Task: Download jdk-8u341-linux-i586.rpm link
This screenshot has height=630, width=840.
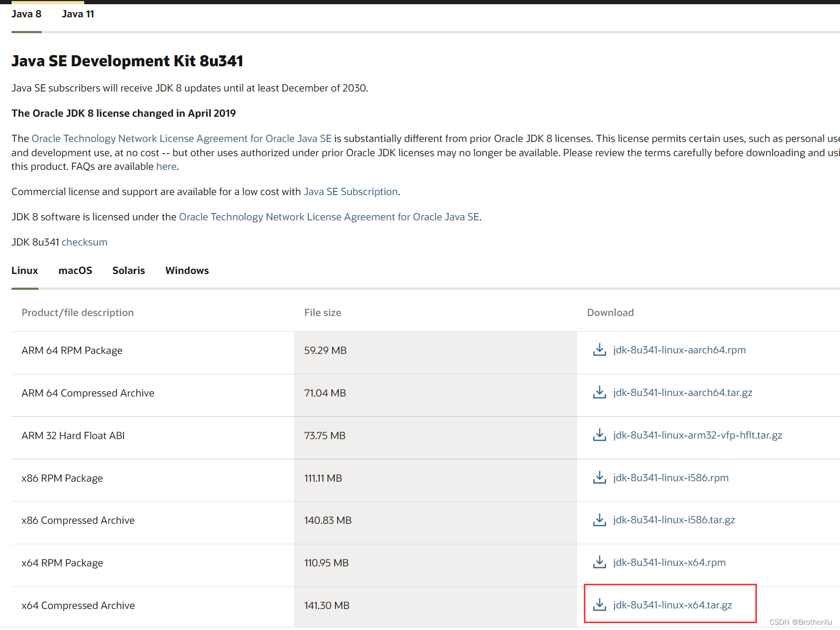Action: coord(671,477)
